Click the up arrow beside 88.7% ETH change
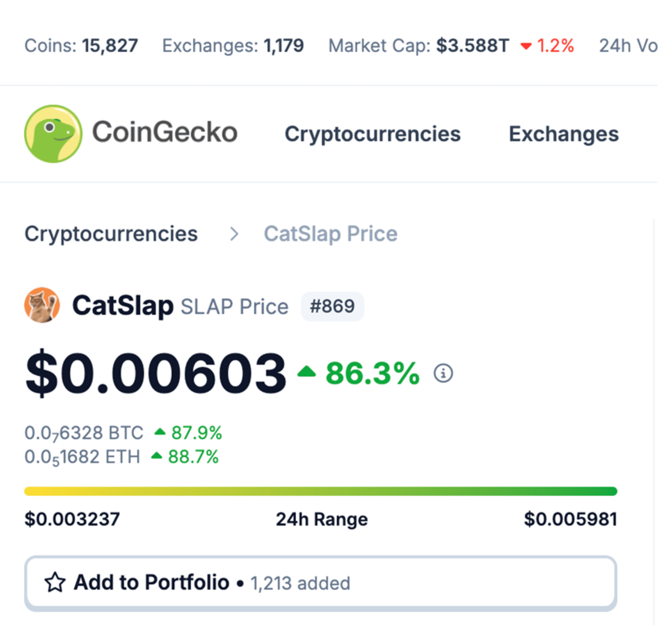This screenshot has width=672, height=637. click(x=156, y=456)
